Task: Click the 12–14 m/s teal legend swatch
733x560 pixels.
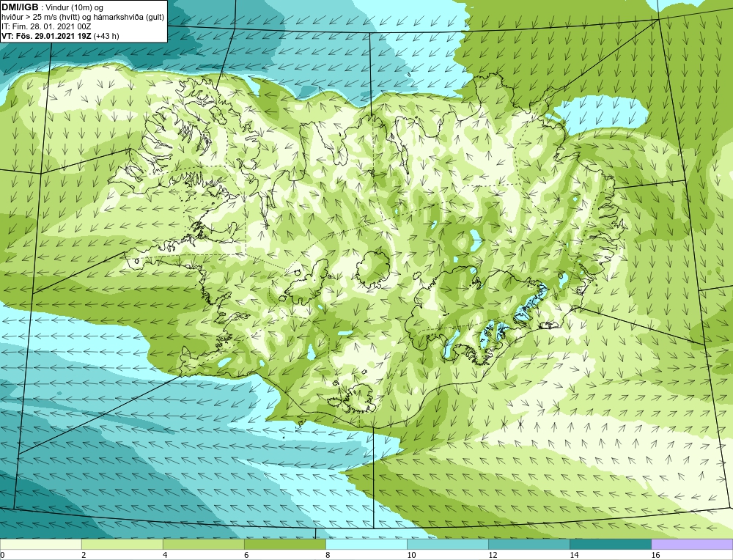Action: 528,544
